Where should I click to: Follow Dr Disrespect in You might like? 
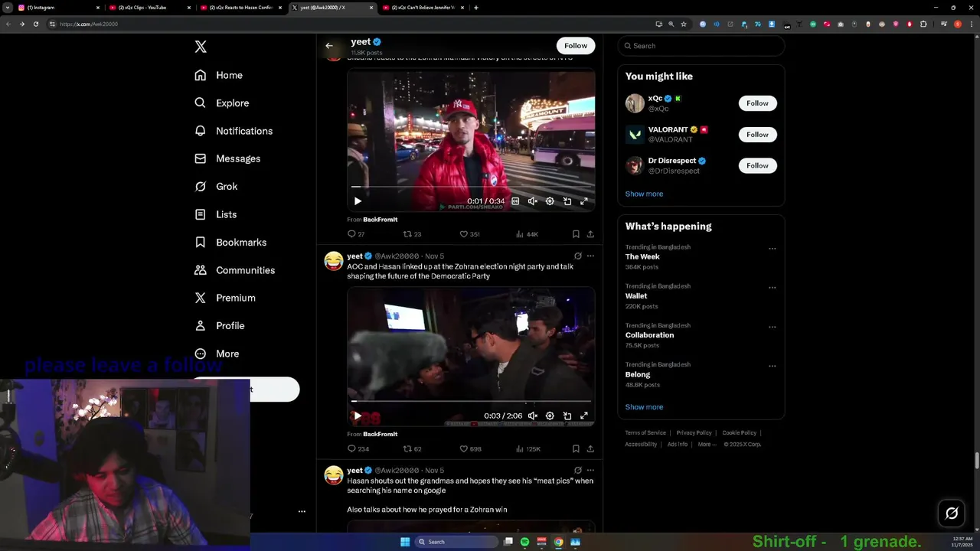757,165
